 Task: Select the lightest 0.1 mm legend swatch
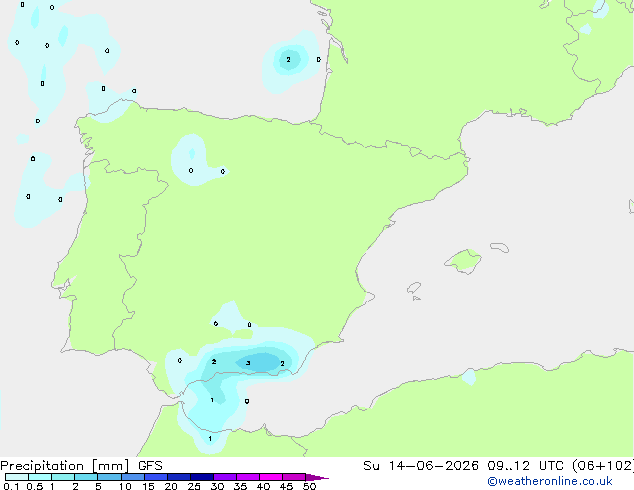point(17,477)
